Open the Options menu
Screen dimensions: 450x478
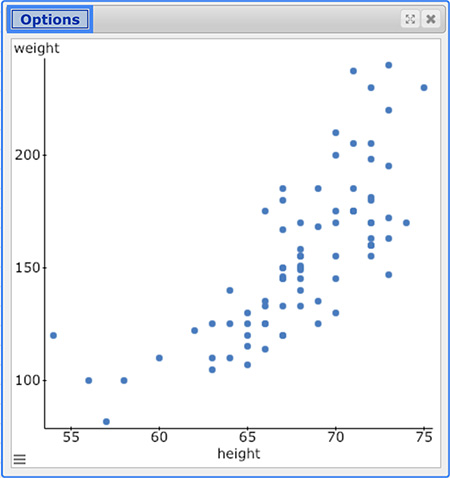pos(50,19)
